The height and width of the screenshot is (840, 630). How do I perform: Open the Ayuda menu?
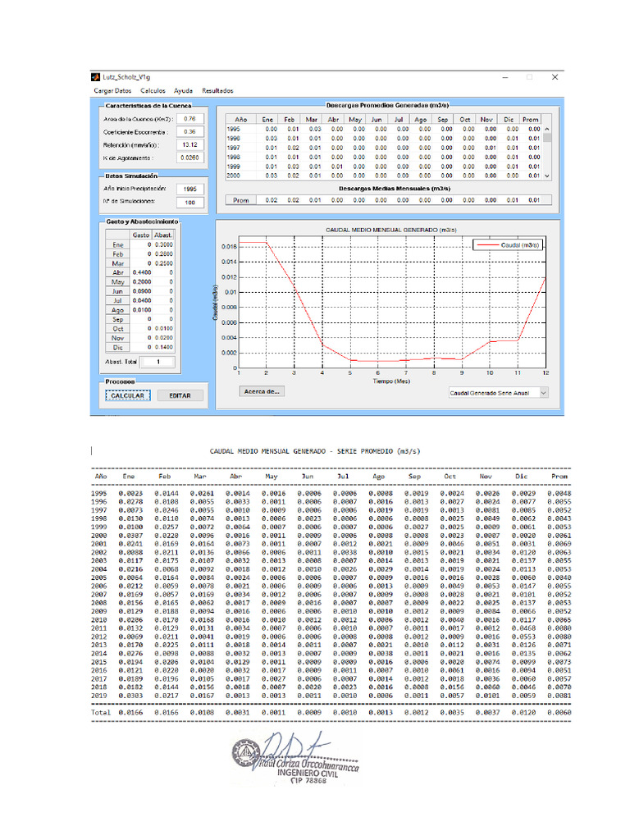click(184, 91)
